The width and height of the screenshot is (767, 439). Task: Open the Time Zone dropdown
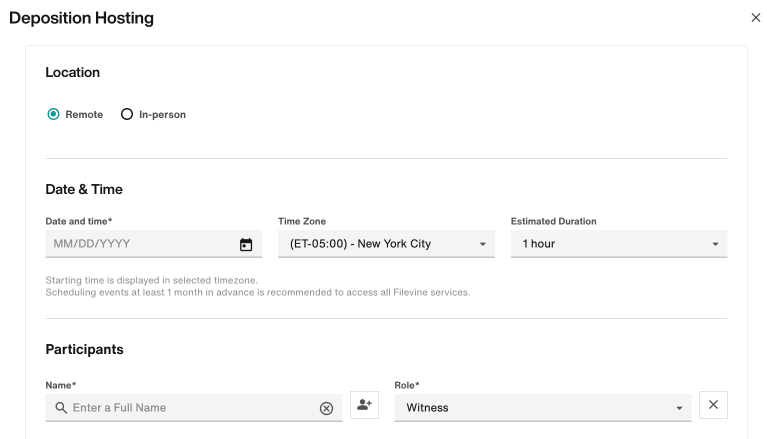386,244
